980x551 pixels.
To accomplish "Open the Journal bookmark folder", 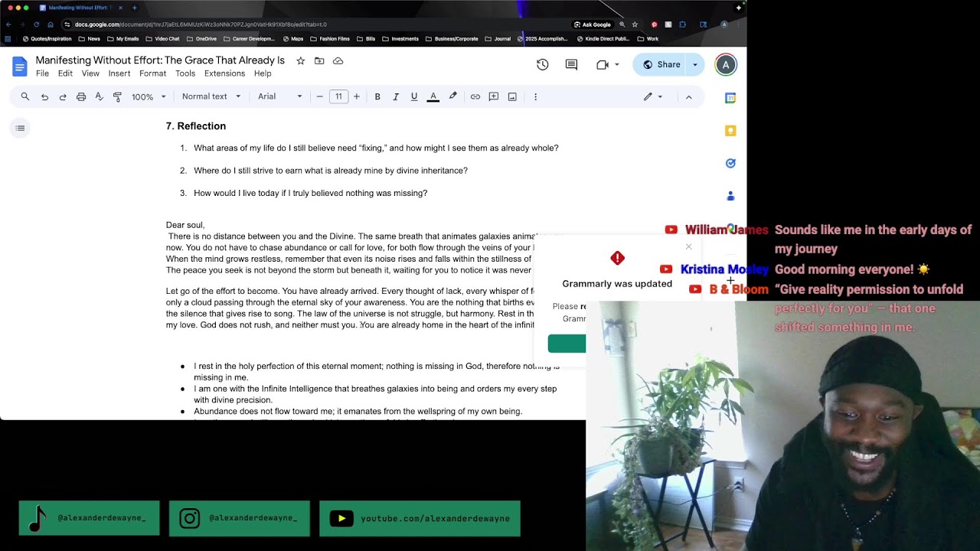I will pos(498,39).
